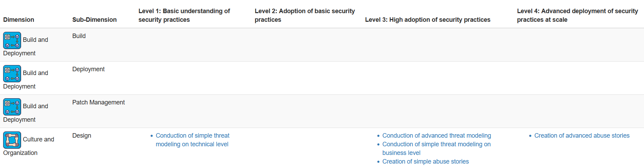Open Conduction of simple threat modeling on business level
Screen dimensions: 644x166
click(436, 148)
